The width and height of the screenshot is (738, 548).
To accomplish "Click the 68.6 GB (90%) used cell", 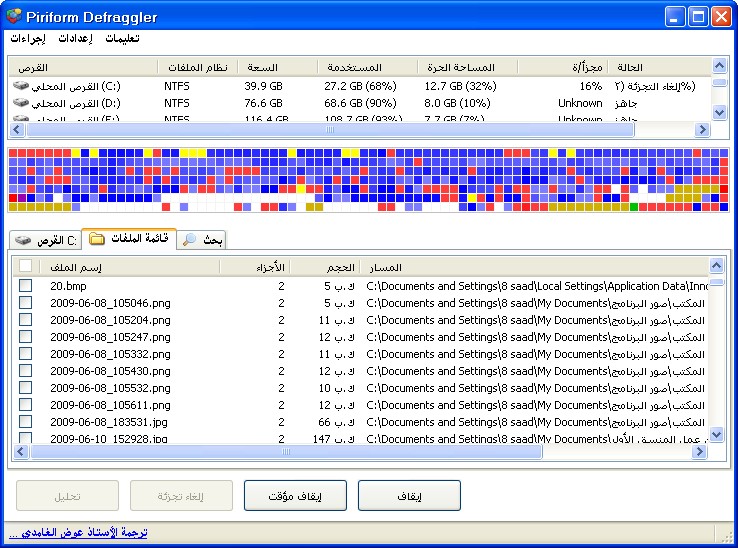I will 360,103.
